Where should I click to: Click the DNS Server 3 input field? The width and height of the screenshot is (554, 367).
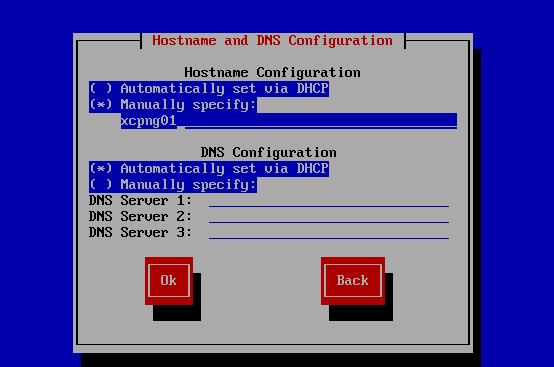329,232
